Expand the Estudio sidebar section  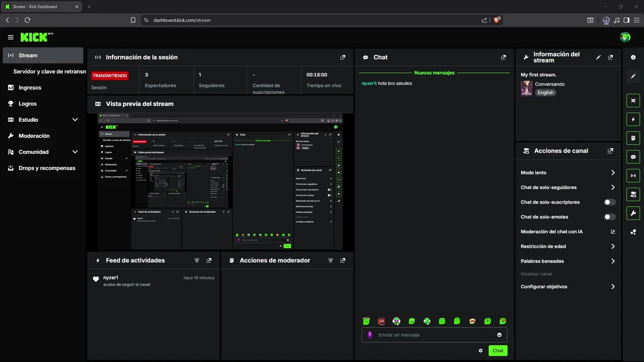tap(75, 120)
